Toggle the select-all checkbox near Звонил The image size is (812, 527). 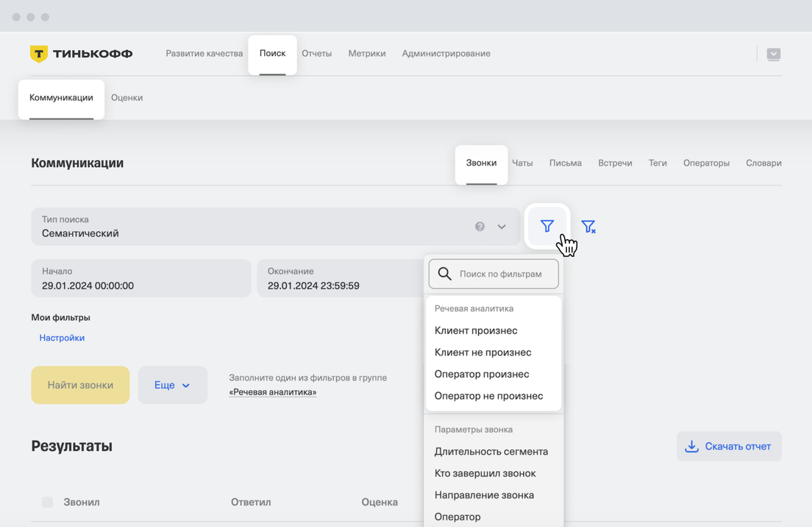coord(47,502)
